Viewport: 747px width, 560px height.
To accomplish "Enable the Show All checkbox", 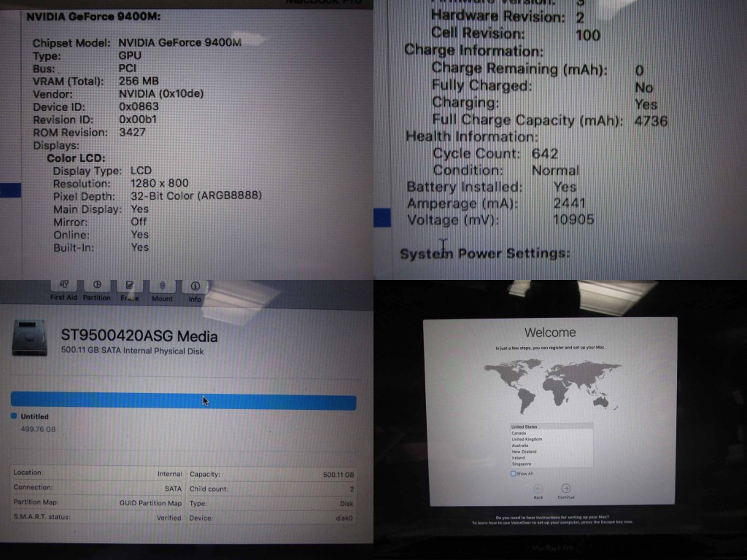I will click(513, 474).
